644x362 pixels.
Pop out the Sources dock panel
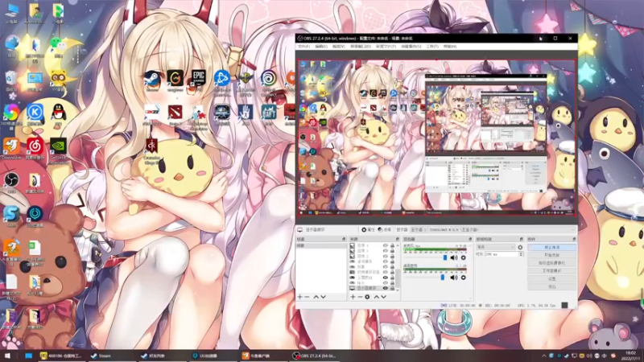397,239
